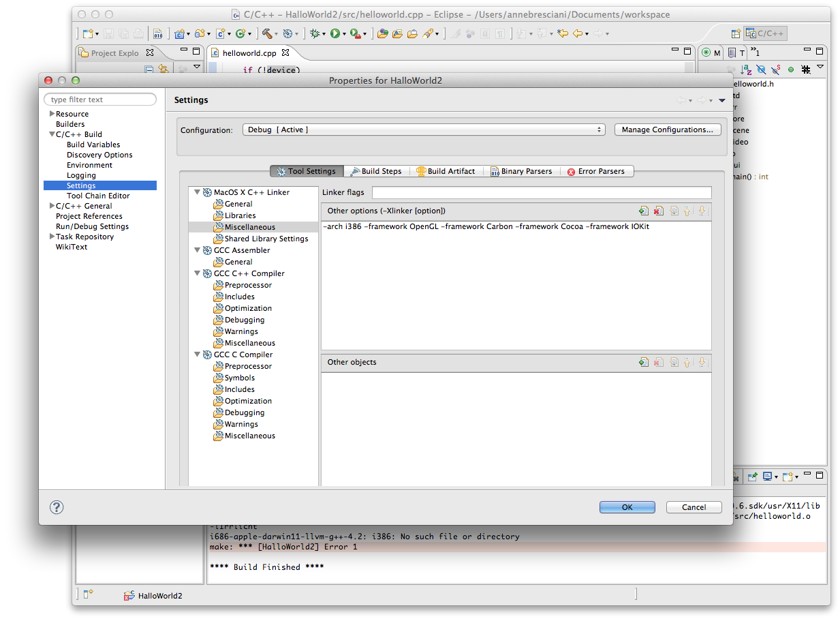Select Environment in properties tree
Screen dimensions: 840x619
pos(89,165)
